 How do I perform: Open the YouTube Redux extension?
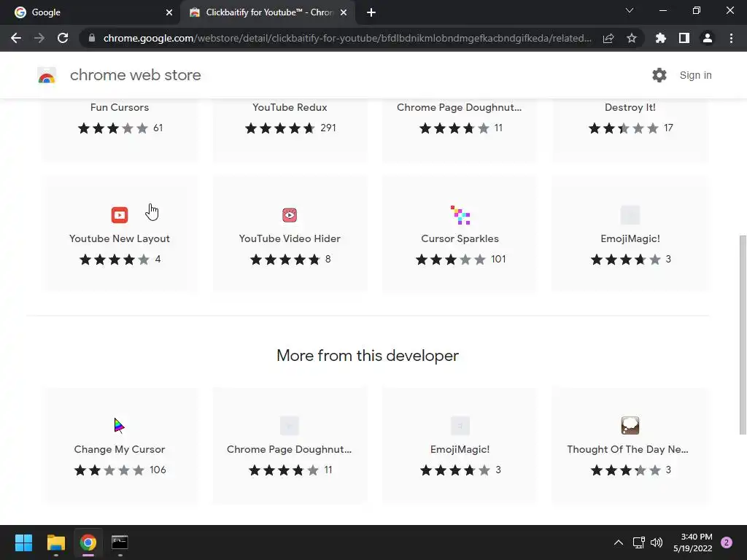point(290,108)
